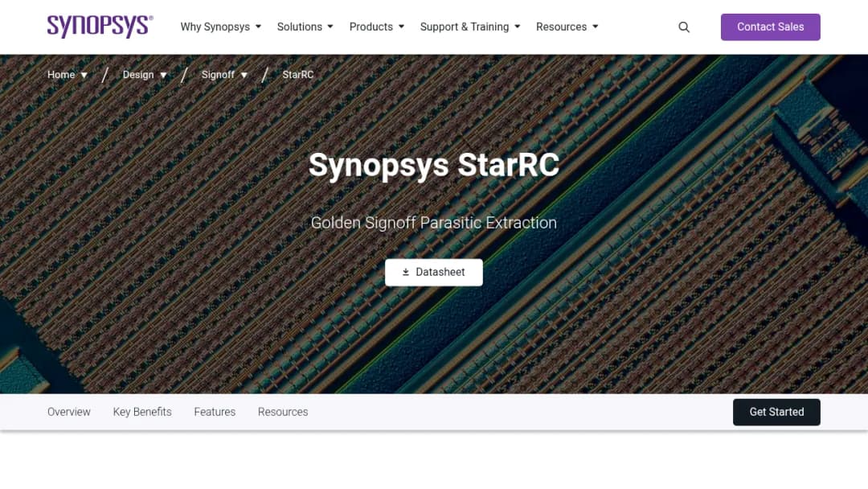The height and width of the screenshot is (489, 868).
Task: Expand the Home breadcrumb arrow
Action: [84, 75]
